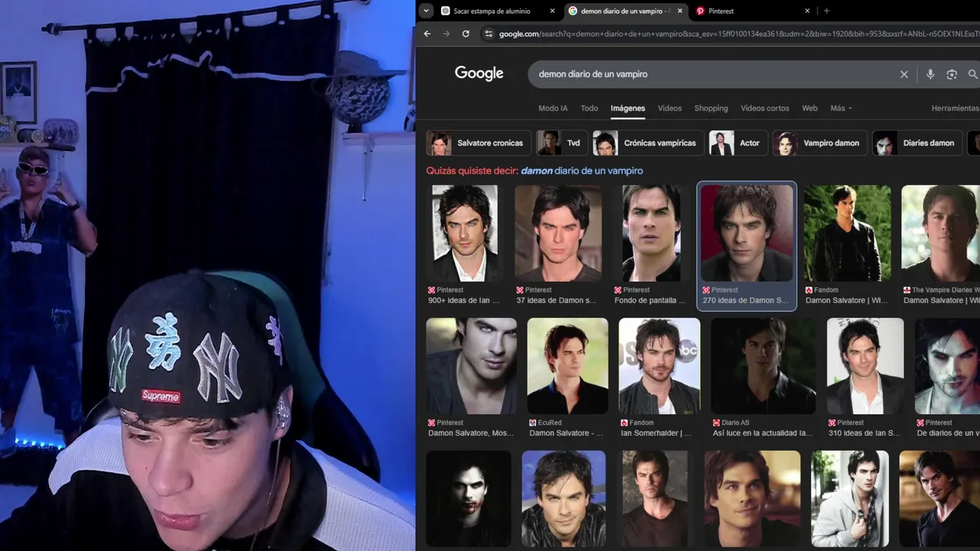
Task: Switch to the Sacar estampa de aluminio tab
Action: (492, 11)
